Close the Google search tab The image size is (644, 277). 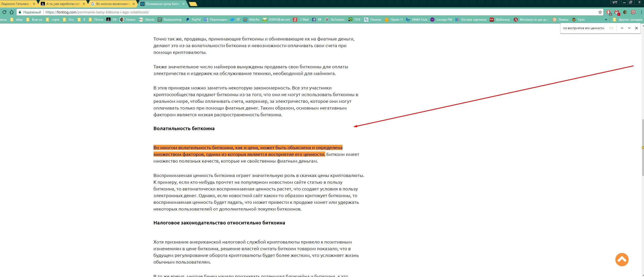133,4
